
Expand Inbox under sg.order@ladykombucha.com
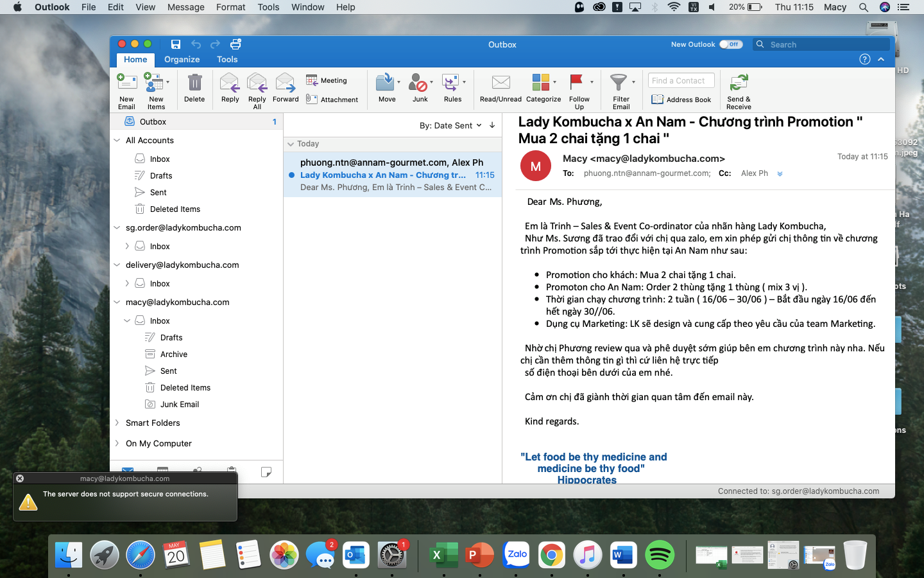click(x=127, y=246)
